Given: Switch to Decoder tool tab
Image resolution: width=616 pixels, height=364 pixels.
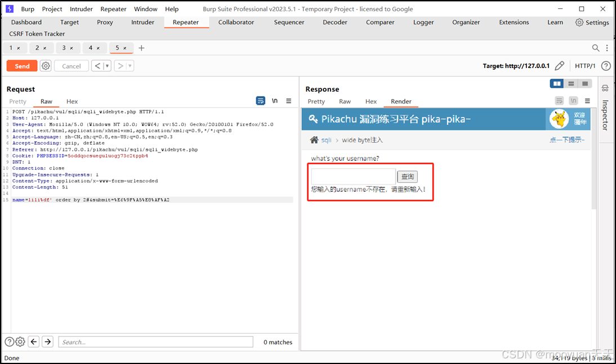Looking at the screenshot, I should [335, 23].
